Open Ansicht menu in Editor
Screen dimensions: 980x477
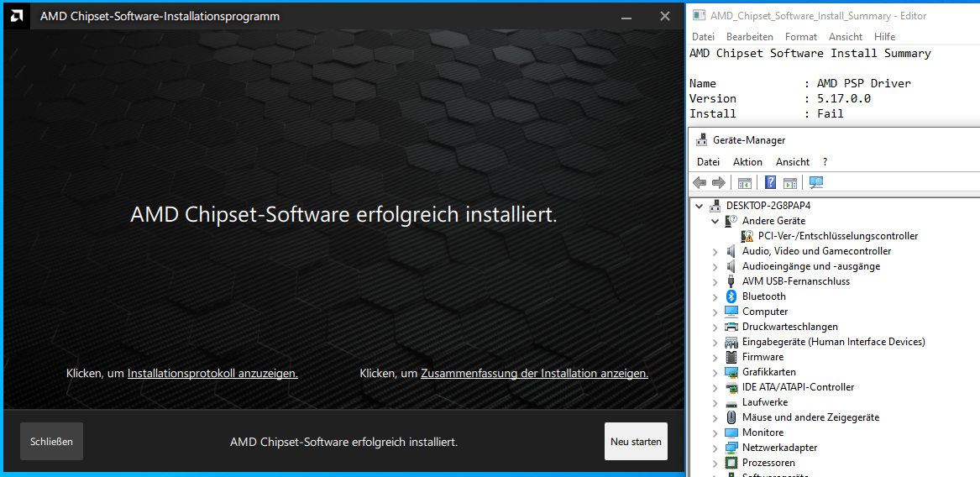pos(846,37)
